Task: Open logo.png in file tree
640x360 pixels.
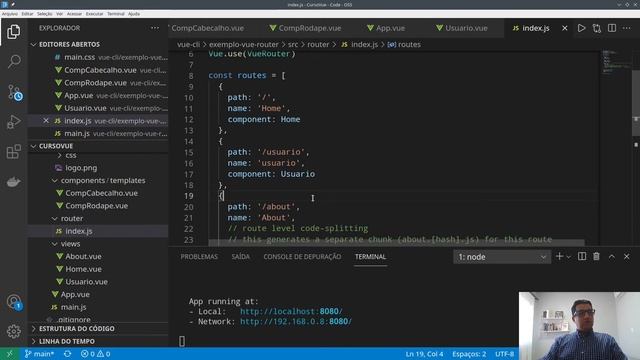Action: coord(81,168)
